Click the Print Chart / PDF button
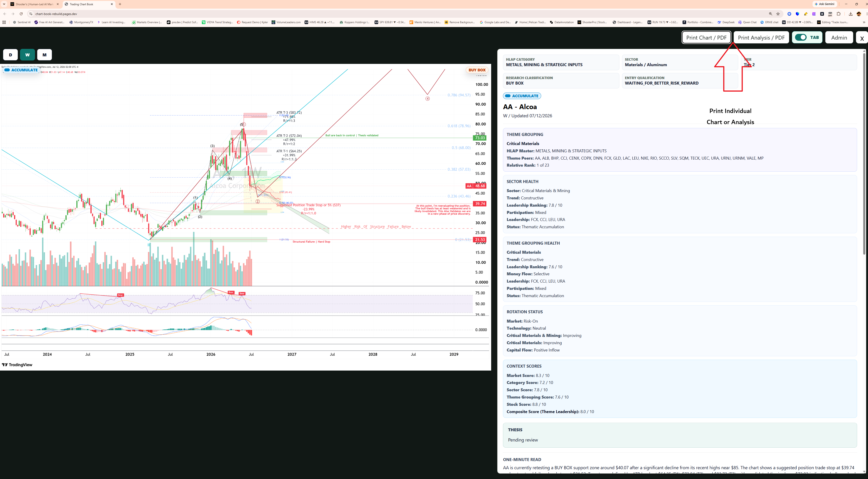 coord(706,38)
